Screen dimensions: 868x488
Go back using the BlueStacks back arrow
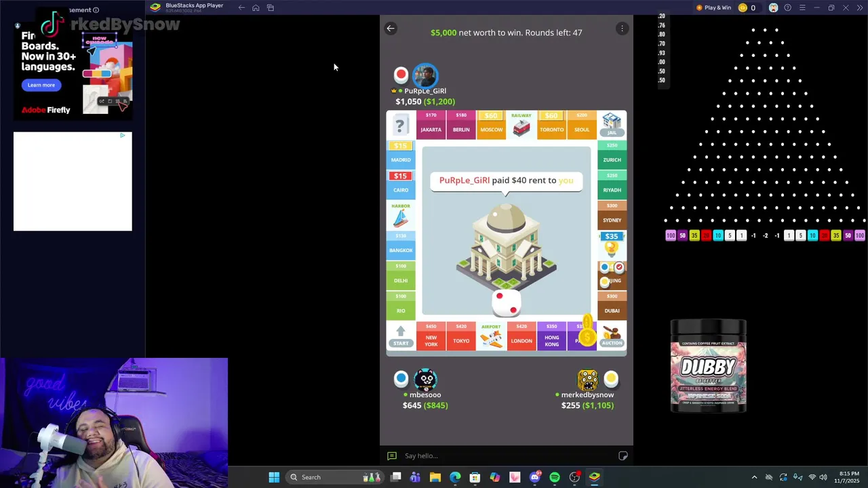(241, 7)
